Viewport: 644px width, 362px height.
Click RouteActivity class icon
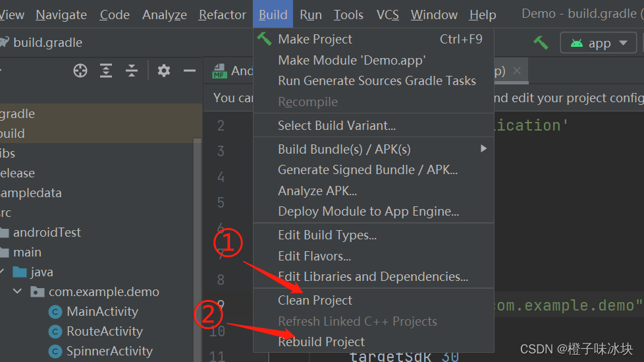tap(55, 332)
